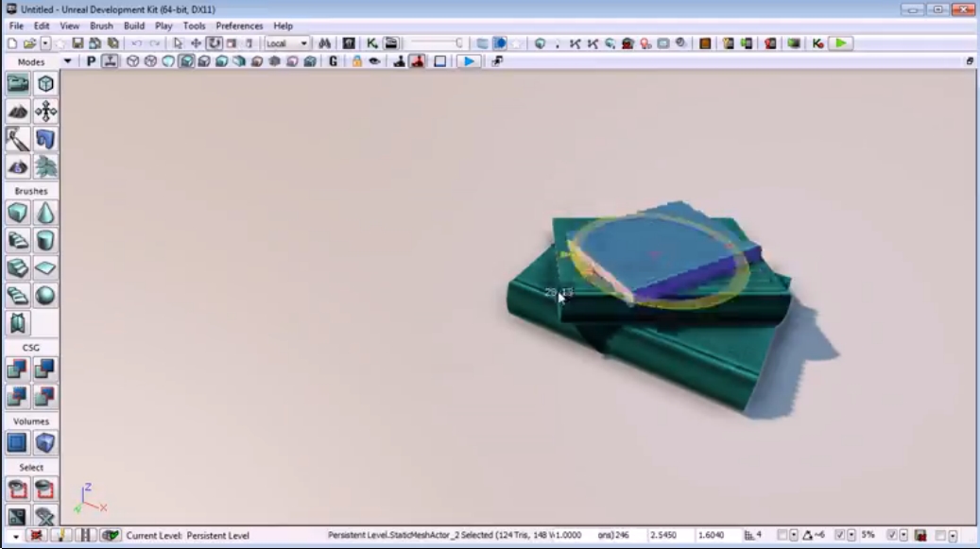
Task: Open the Preferences menu
Action: 239,26
